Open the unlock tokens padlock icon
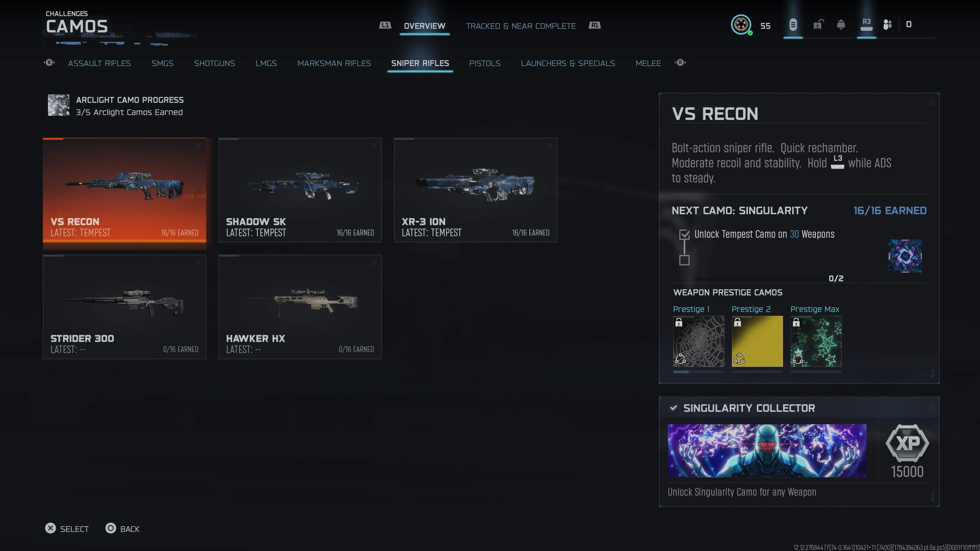Viewport: 980px width, 551px height. [818, 25]
